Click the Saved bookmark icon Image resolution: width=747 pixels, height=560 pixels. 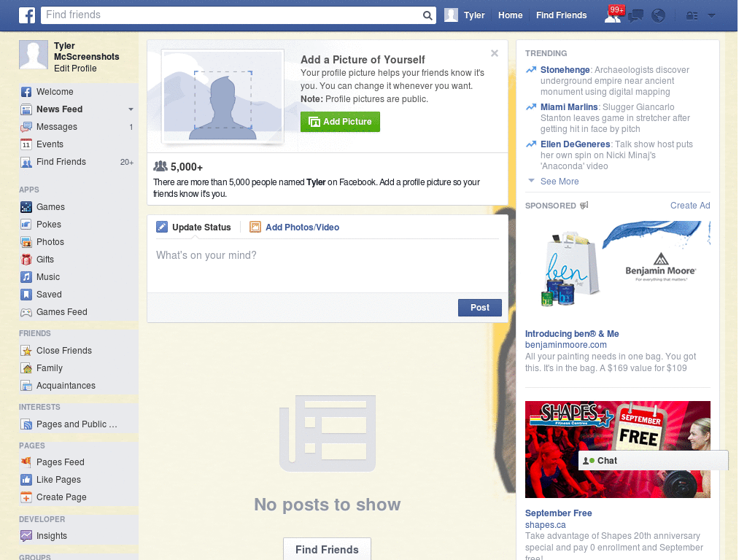pos(26,295)
